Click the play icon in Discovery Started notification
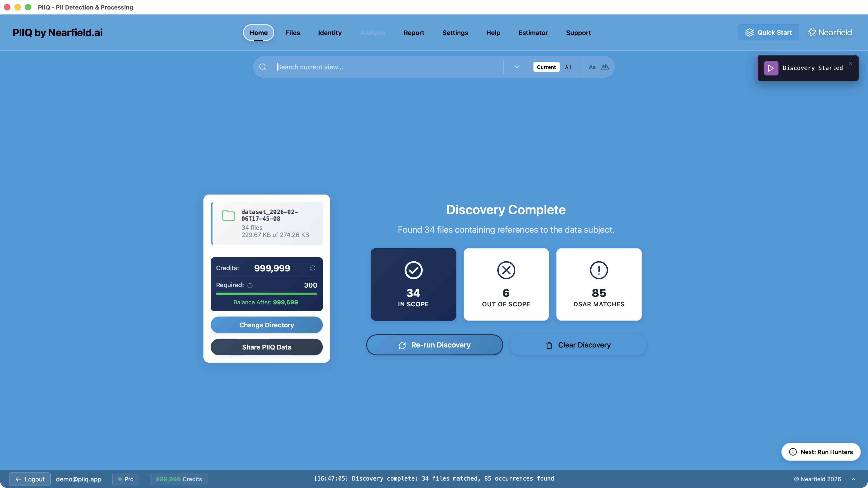Image resolution: width=868 pixels, height=488 pixels. click(771, 68)
